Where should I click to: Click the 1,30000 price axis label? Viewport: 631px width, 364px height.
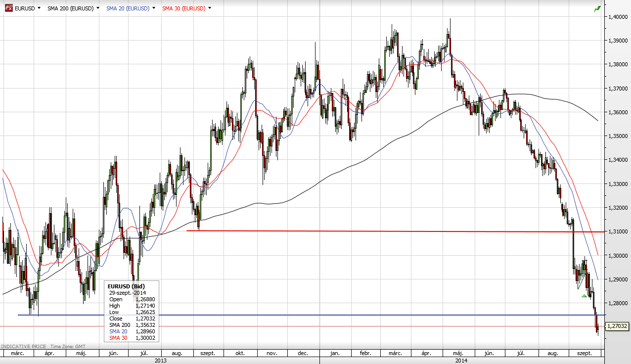tap(618, 256)
